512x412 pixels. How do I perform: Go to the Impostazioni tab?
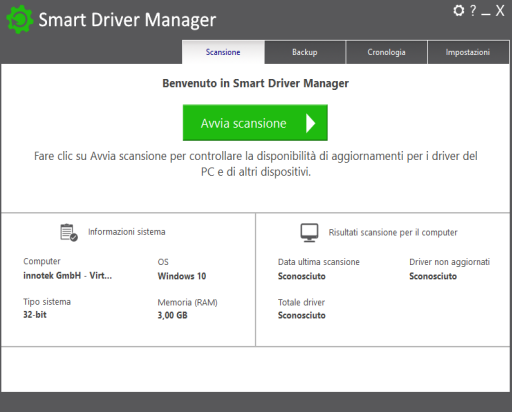pyautogui.click(x=468, y=52)
